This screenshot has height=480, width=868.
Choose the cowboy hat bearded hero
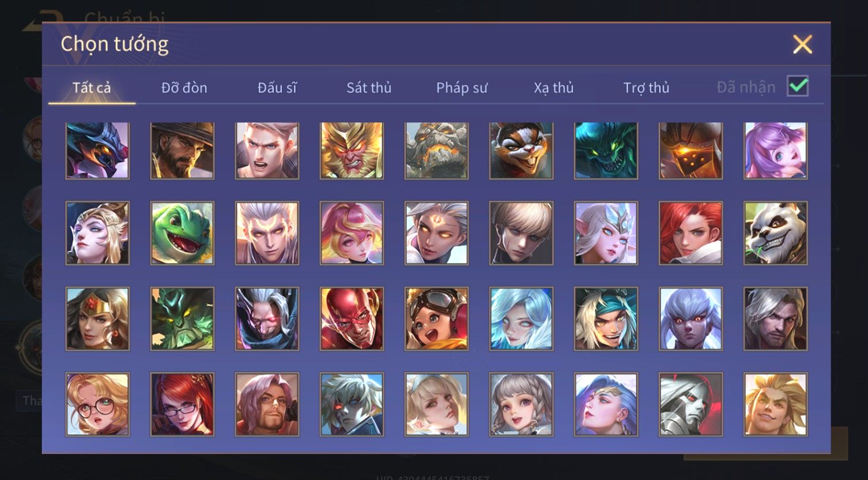[182, 150]
